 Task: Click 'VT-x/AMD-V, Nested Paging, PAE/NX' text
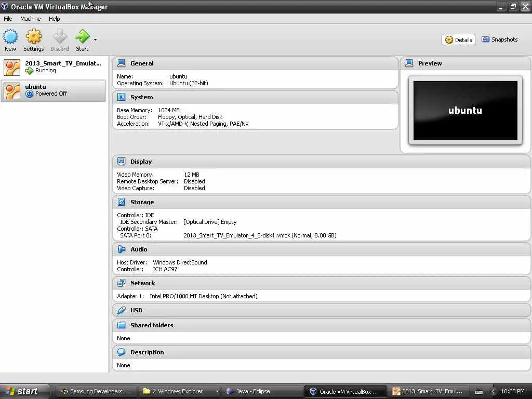(203, 124)
